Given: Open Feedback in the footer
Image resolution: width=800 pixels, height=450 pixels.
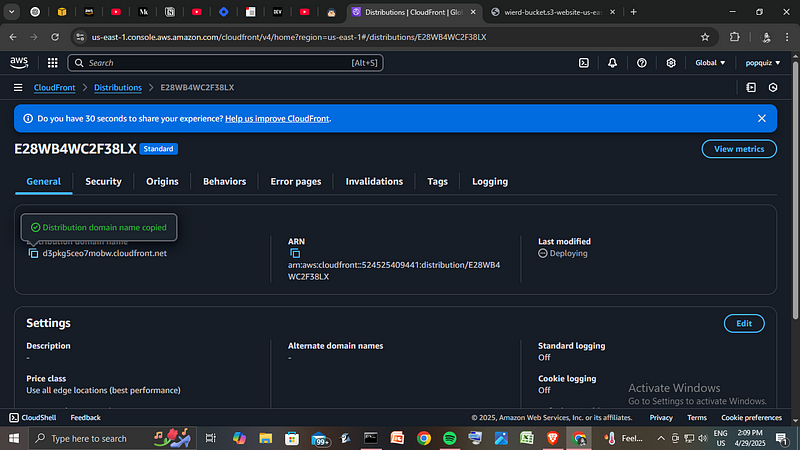Looking at the screenshot, I should tap(85, 417).
